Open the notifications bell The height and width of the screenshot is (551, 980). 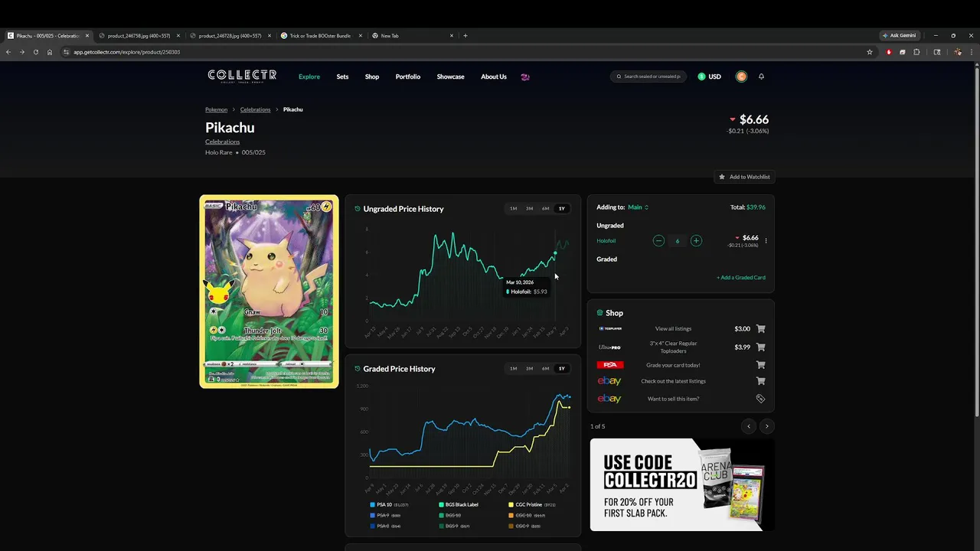coord(761,77)
